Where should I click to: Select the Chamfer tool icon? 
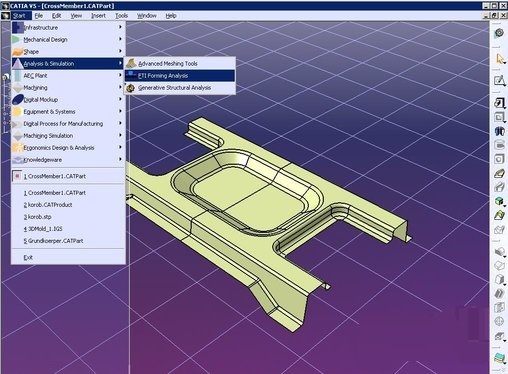(499, 265)
